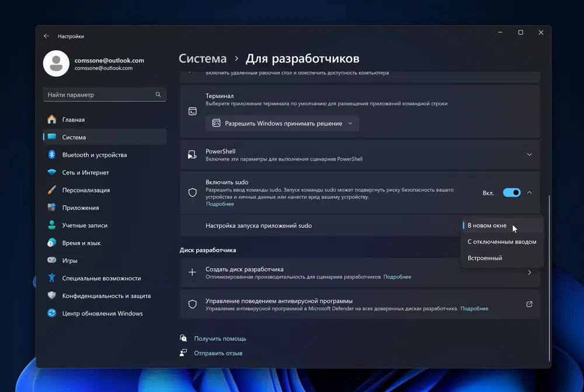The width and height of the screenshot is (584, 392).
Task: Click the Сеть и Интернет wifi icon
Action: (52, 172)
